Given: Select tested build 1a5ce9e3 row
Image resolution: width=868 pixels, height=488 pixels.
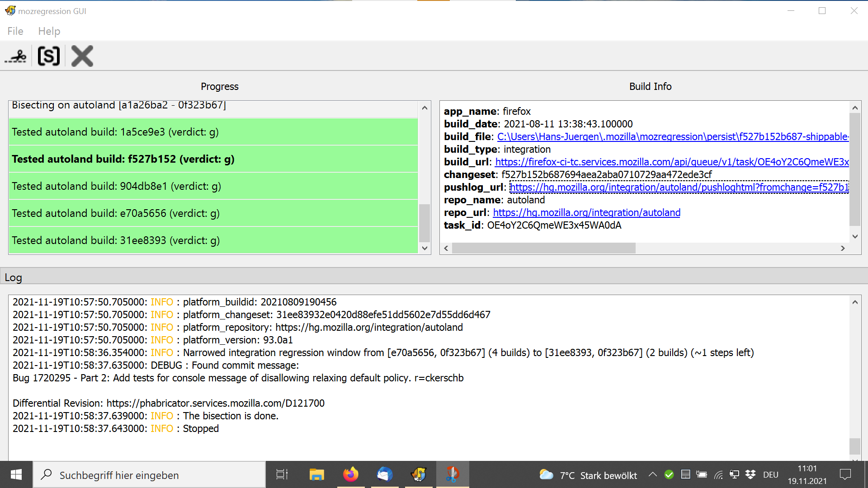Looking at the screenshot, I should [212, 132].
